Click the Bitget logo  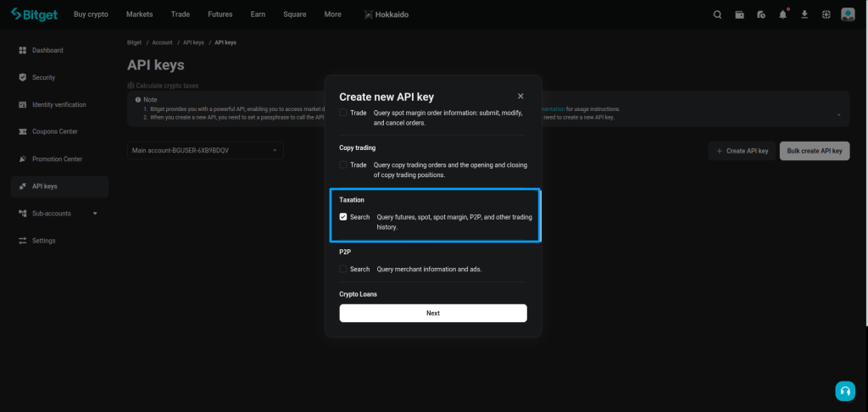(34, 14)
